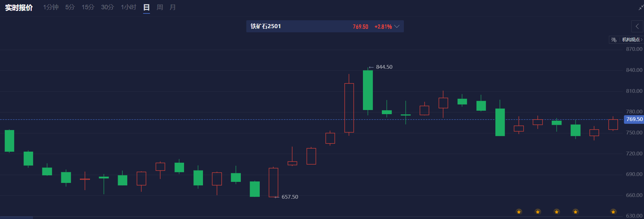The image size is (644, 219).
Task: Collapse side panel with left chevron button
Action: [x=637, y=26]
